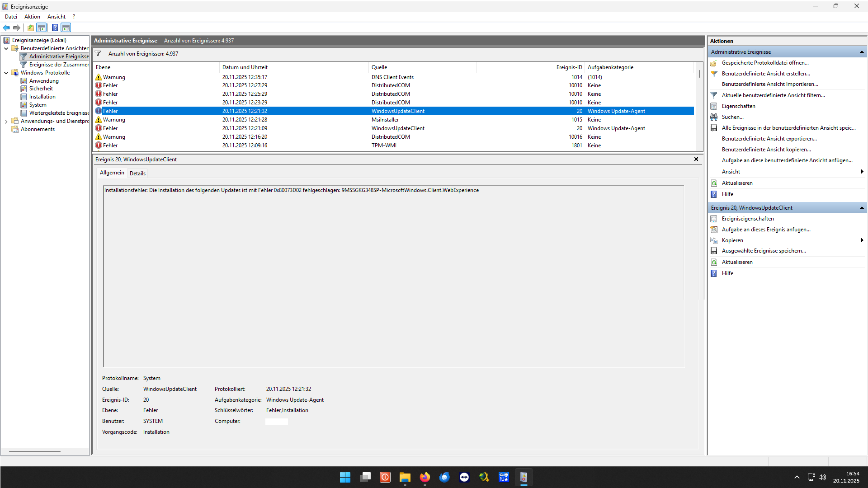Close the event preview pane with X
Image resolution: width=868 pixels, height=488 pixels.
coord(696,159)
